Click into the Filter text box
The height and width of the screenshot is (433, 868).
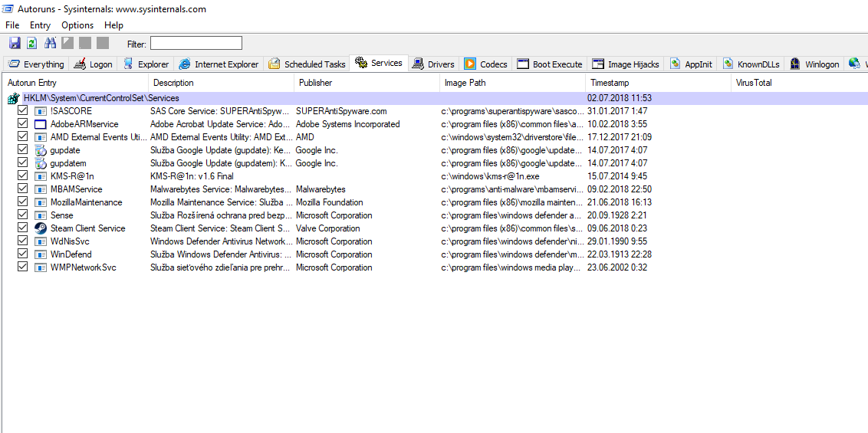click(x=196, y=43)
